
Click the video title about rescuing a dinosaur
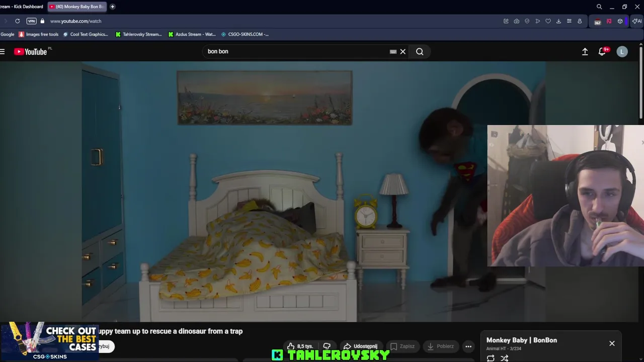(x=170, y=331)
